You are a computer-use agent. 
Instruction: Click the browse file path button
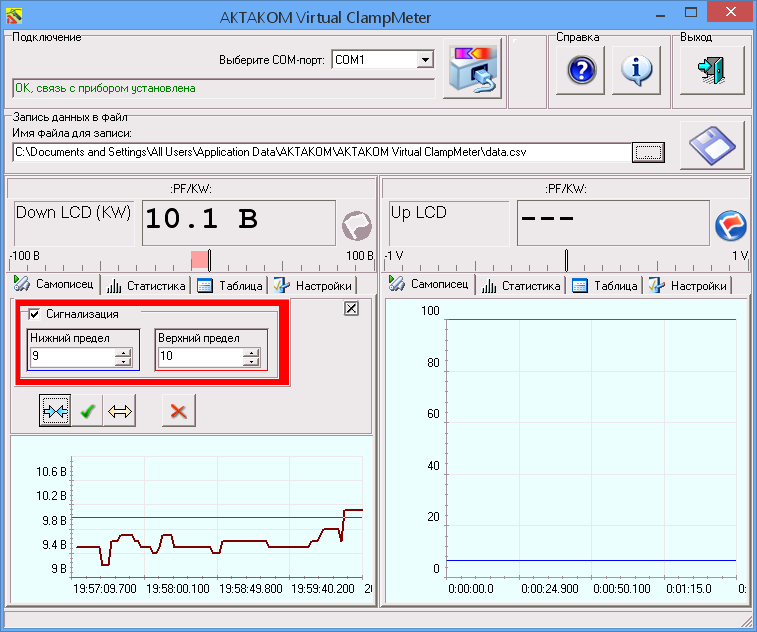(x=648, y=153)
